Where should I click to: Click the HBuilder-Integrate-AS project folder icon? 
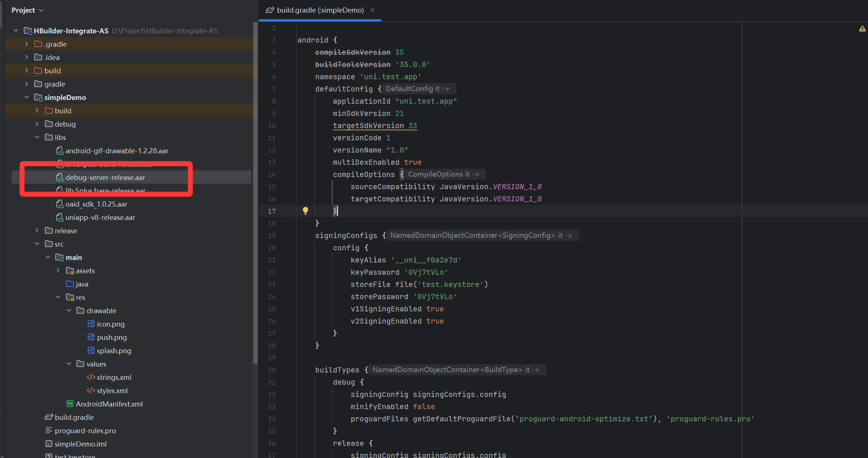coord(28,31)
